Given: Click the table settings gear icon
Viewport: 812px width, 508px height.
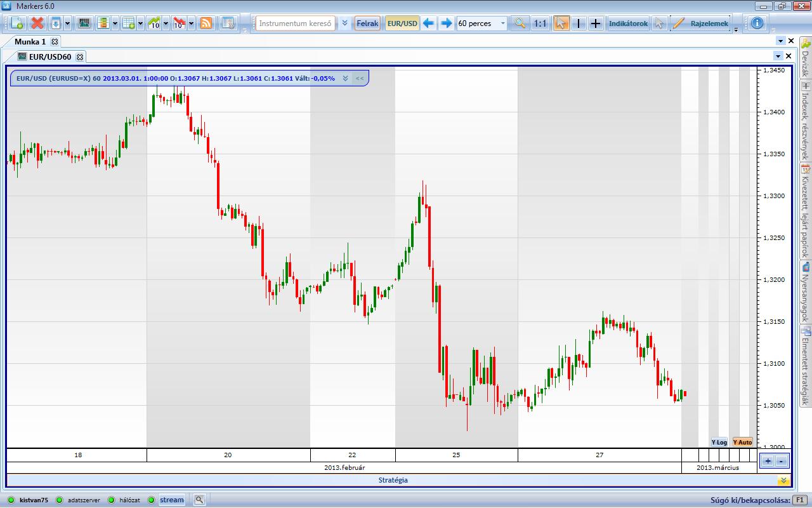Looking at the screenshot, I should click(228, 23).
